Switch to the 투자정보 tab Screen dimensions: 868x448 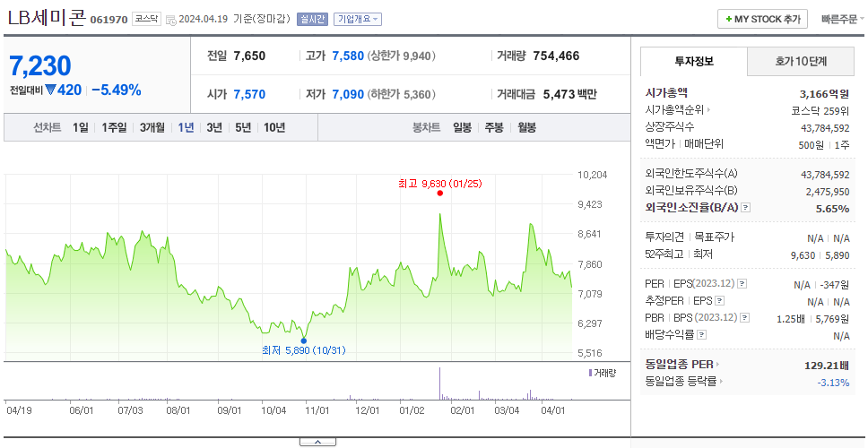[694, 62]
